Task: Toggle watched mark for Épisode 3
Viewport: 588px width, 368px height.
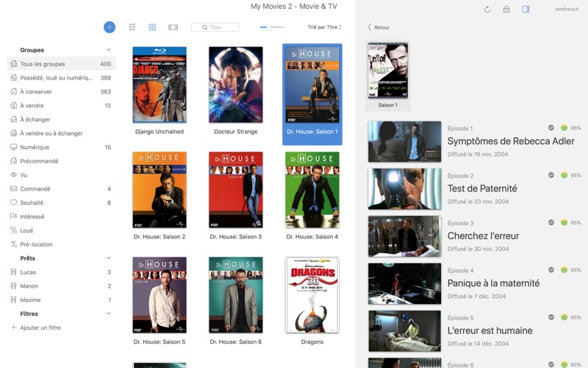Action: (551, 222)
